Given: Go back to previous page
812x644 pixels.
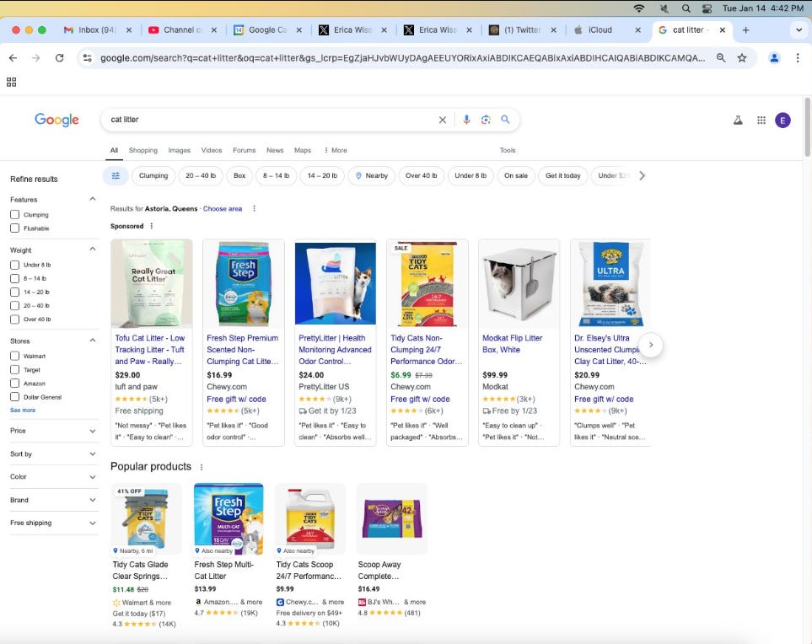Looking at the screenshot, I should click(13, 58).
